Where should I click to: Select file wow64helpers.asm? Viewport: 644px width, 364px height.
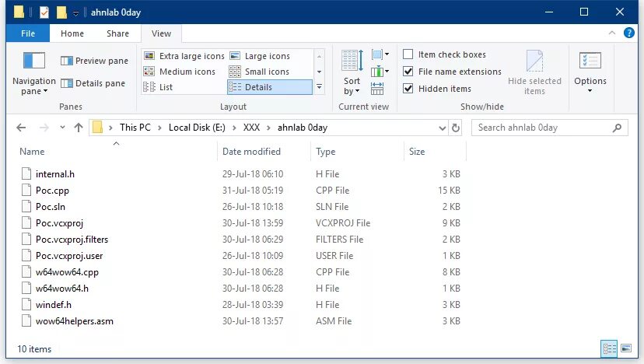coord(75,321)
